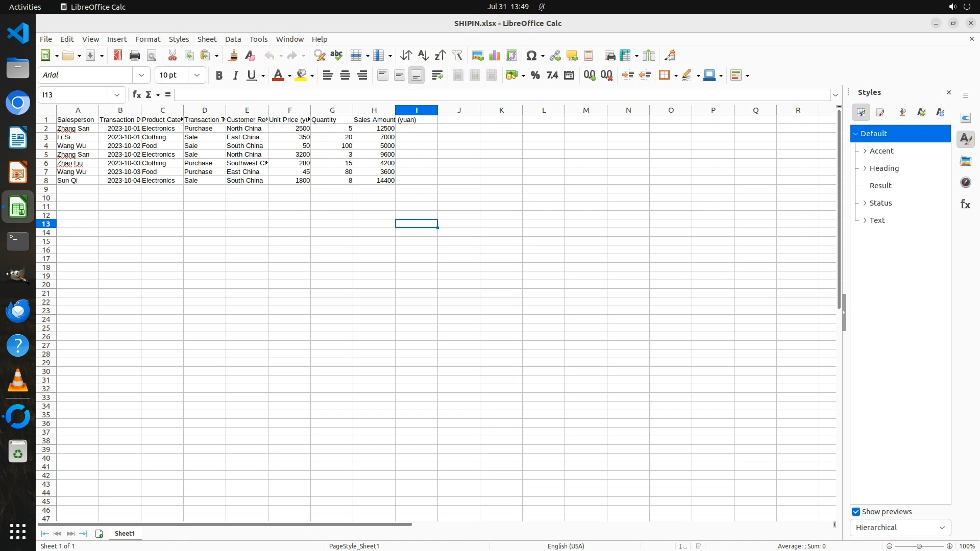980x551 pixels.
Task: Click the Sort Ascending icon
Action: click(423, 56)
